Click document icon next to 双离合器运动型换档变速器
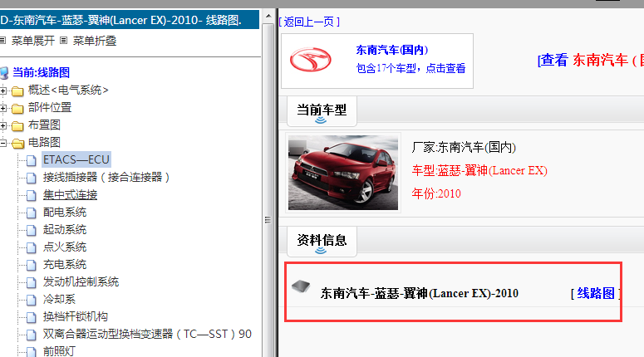 [32, 335]
